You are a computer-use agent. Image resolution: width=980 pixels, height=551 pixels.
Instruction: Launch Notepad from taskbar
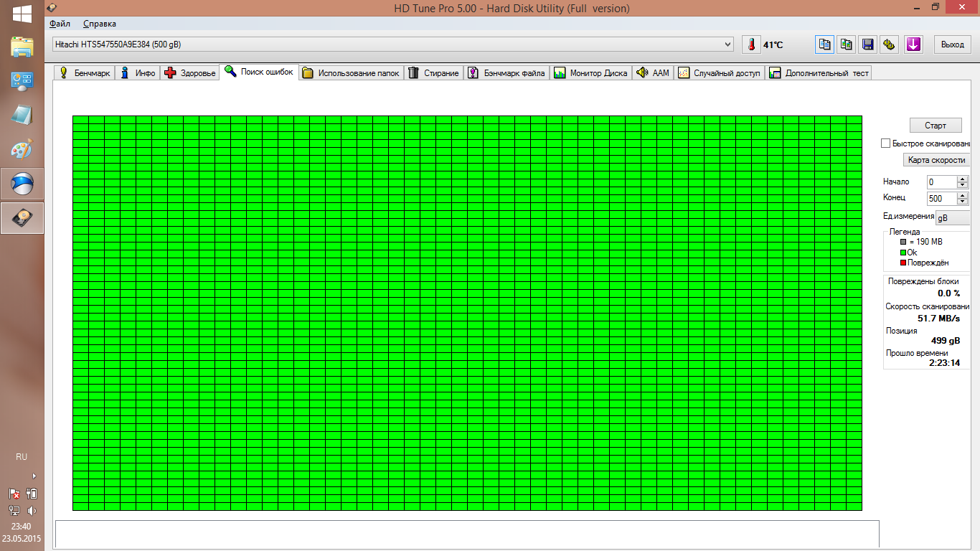tap(22, 115)
